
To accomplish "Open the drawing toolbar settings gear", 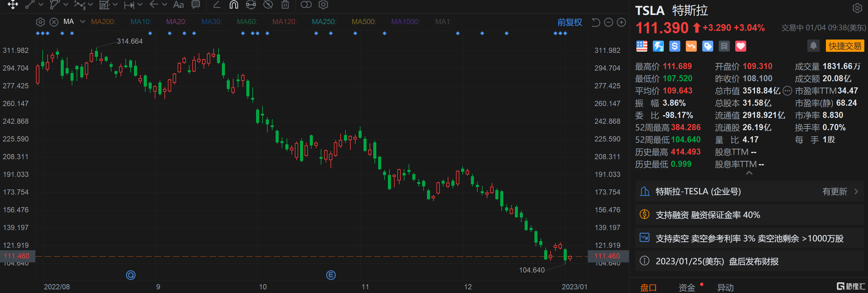I will click(323, 4).
